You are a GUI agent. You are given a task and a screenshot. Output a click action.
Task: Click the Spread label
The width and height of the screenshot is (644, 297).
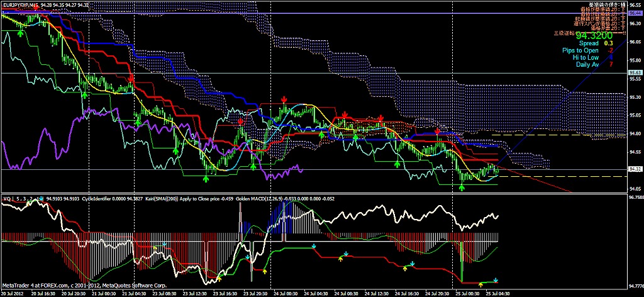tap(589, 43)
